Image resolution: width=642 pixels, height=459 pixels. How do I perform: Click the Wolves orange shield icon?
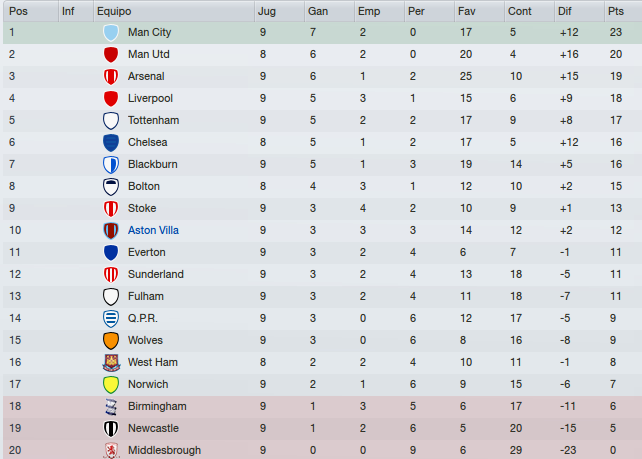click(111, 340)
